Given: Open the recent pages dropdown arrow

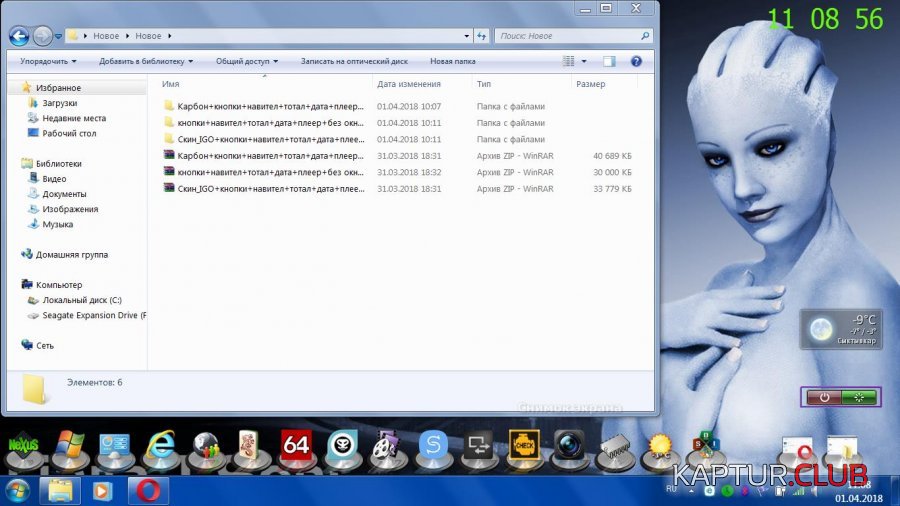Looking at the screenshot, I should pos(58,36).
